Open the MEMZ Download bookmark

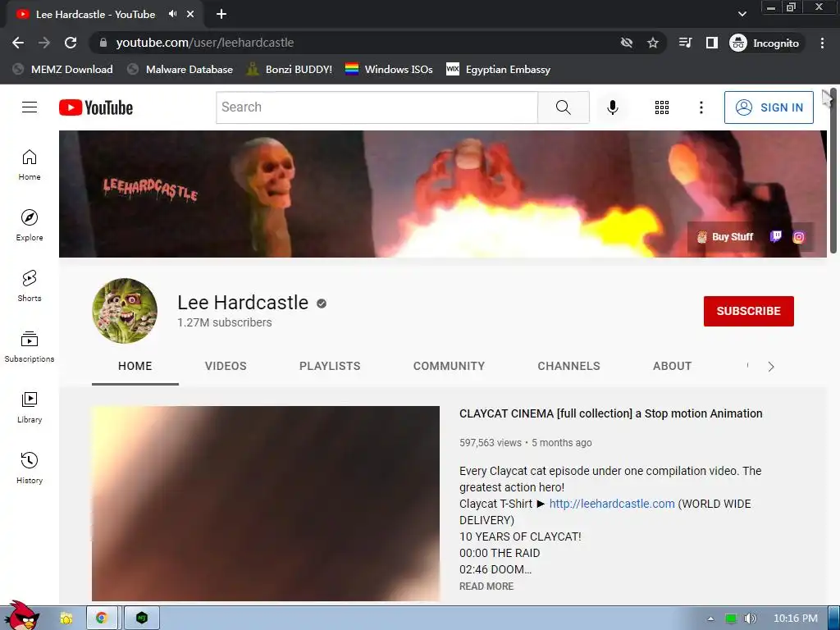62,69
